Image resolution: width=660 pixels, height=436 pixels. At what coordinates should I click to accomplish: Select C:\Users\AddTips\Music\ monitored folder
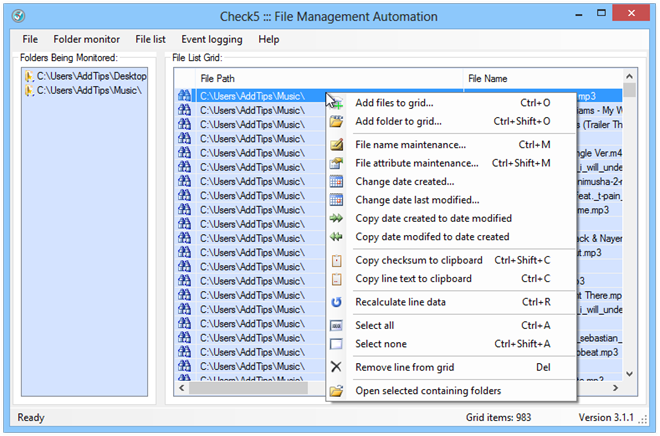[x=89, y=90]
